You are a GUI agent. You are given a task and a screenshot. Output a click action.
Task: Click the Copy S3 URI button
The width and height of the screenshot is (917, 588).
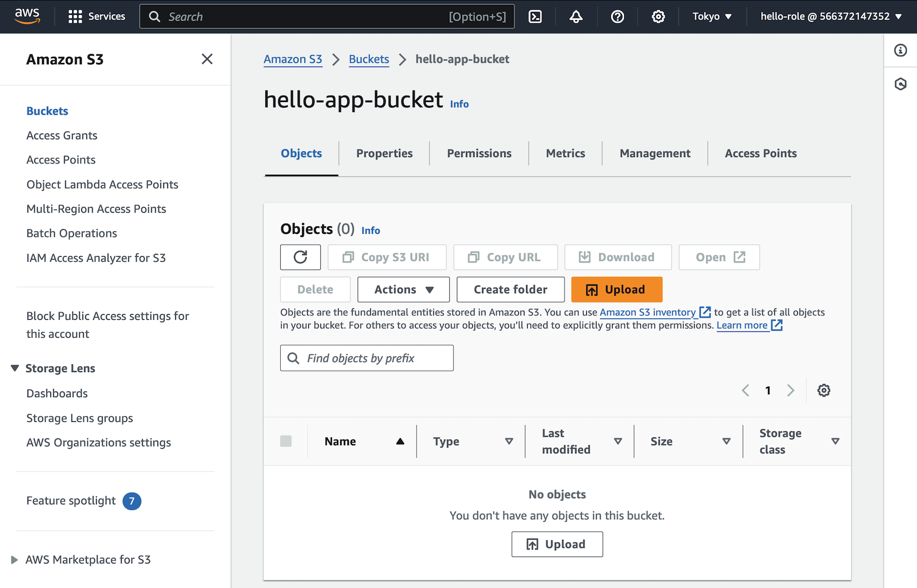pyautogui.click(x=387, y=257)
